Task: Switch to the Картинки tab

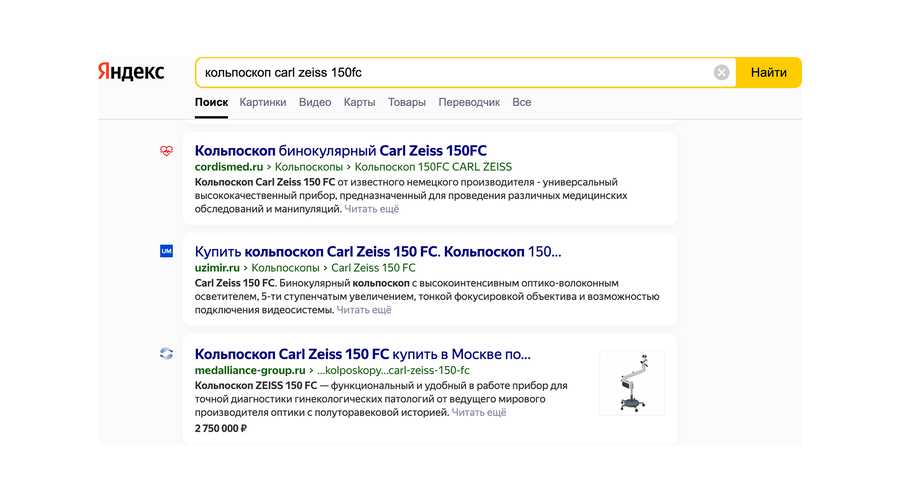Action: click(x=263, y=102)
